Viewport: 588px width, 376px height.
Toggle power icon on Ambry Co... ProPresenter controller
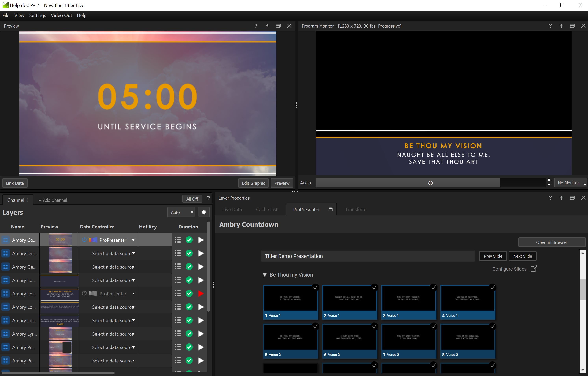84,240
